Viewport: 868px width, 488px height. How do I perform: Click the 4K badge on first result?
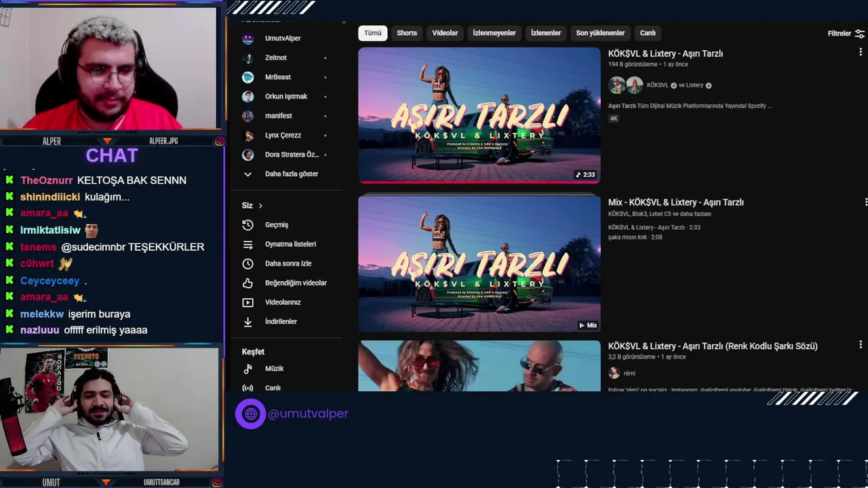(614, 119)
